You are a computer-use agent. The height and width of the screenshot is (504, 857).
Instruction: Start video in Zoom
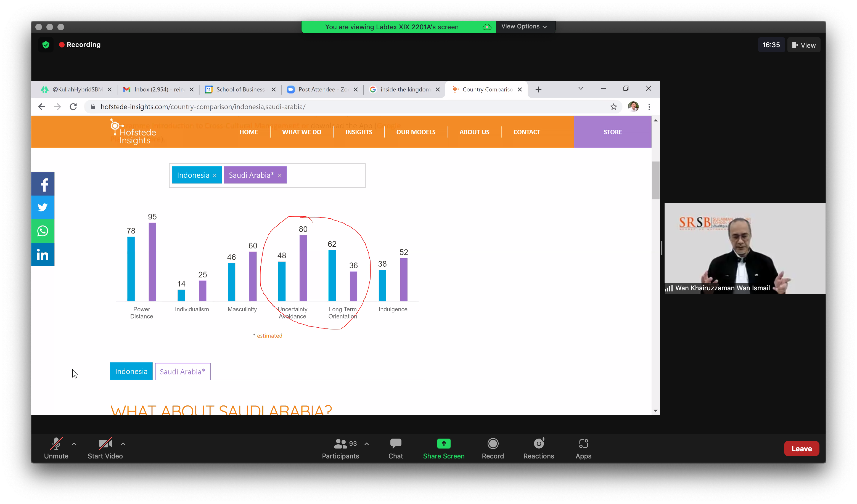point(105,449)
